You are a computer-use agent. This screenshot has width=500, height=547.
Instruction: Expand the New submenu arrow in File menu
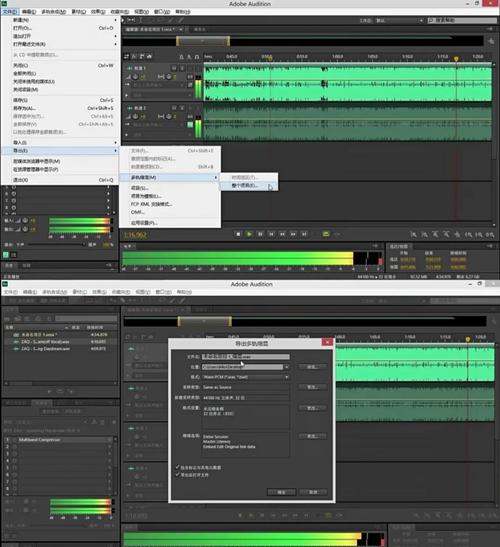[115, 20]
